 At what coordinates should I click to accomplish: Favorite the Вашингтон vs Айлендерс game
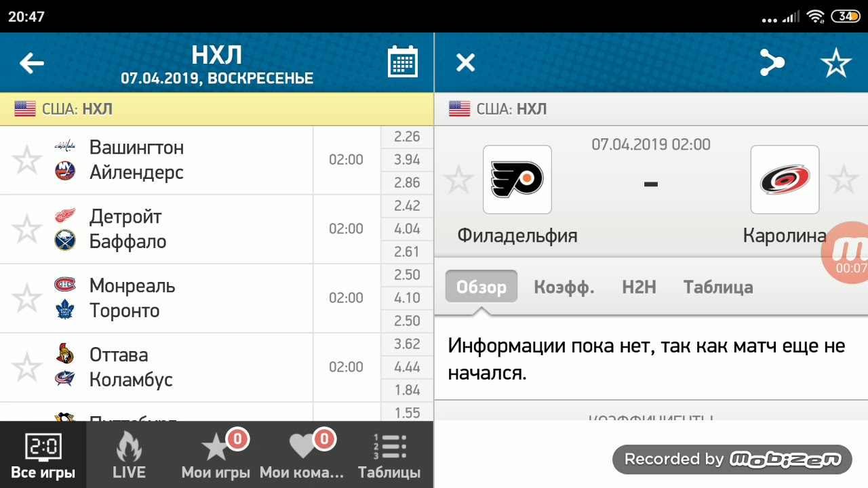26,160
